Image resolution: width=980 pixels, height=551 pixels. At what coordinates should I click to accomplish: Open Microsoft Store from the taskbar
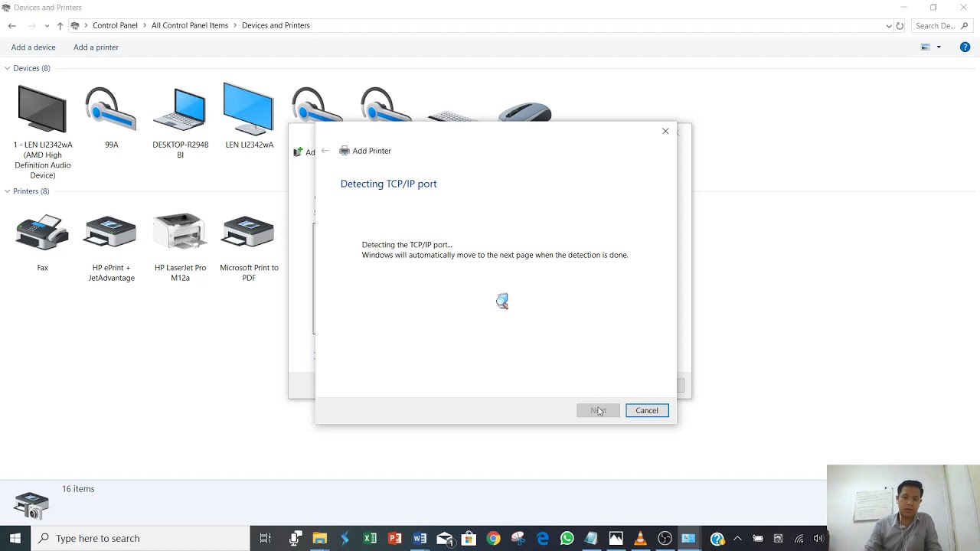tap(469, 538)
